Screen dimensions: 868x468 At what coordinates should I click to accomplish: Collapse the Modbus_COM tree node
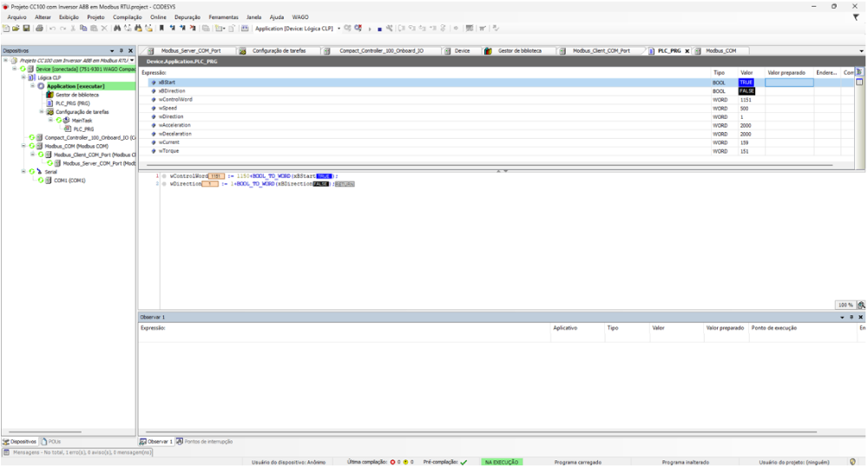(25, 146)
